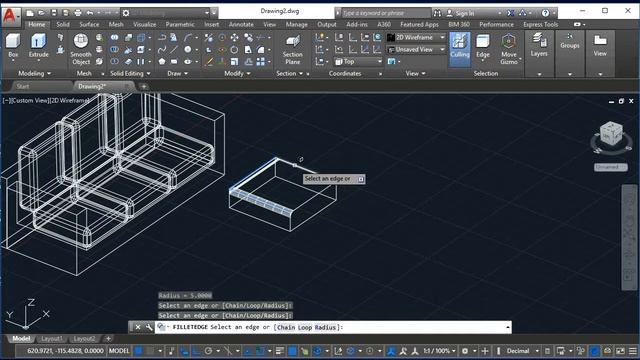Click the workspace switching gear icon
The height and width of the screenshot is (360, 640).
point(465,351)
